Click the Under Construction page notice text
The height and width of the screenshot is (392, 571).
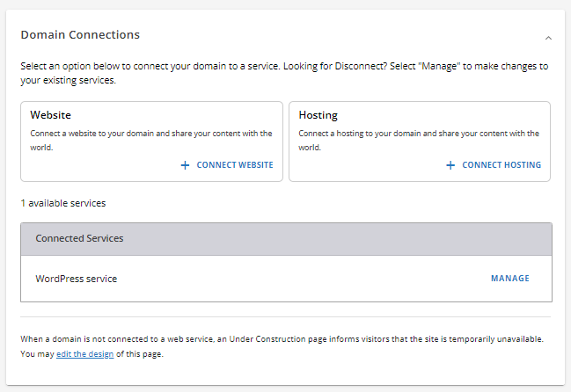point(282,338)
